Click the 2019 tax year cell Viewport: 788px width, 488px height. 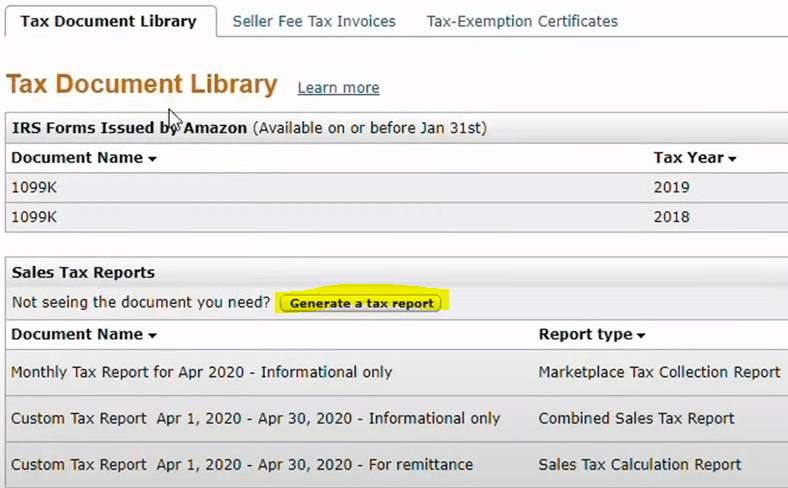pos(671,187)
